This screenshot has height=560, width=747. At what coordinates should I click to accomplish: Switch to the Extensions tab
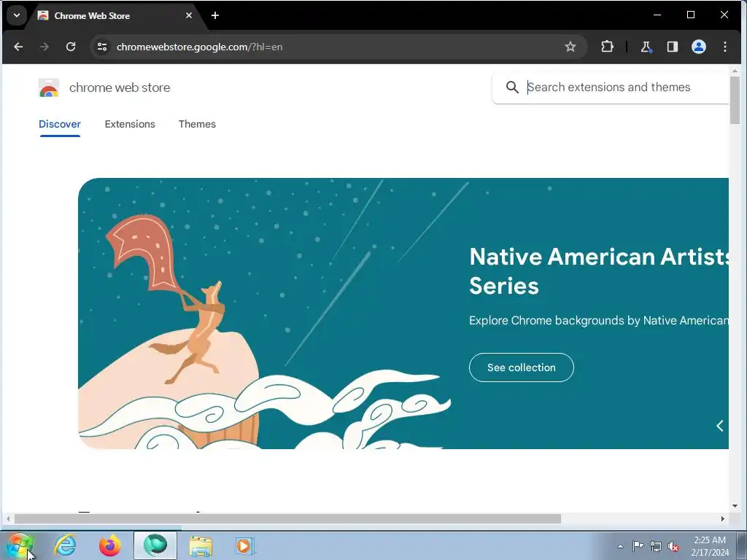point(130,124)
